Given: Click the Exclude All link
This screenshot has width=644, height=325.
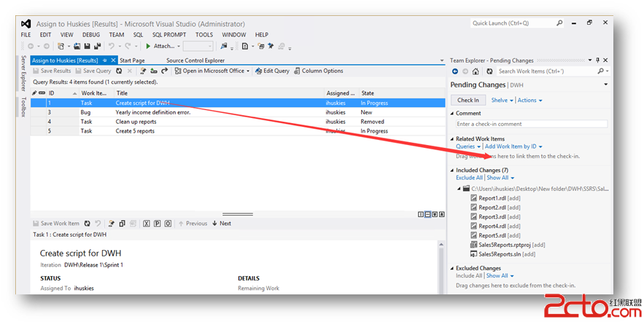Looking at the screenshot, I should (x=469, y=178).
